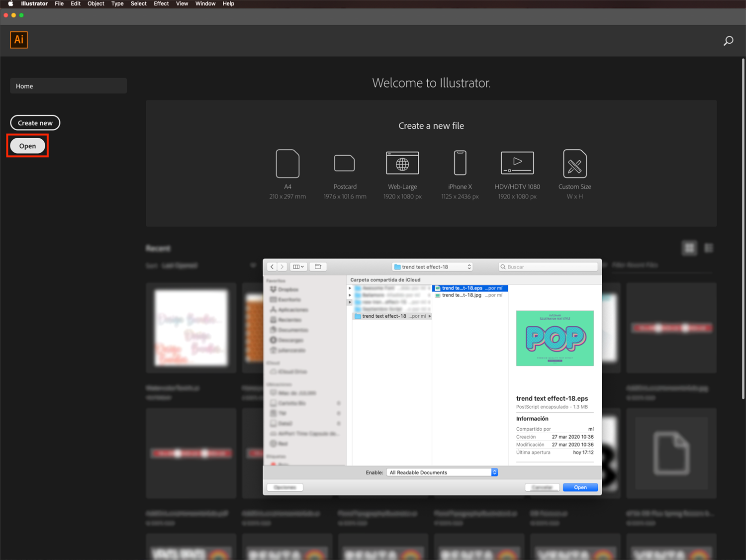746x560 pixels.
Task: Open the Edit menu
Action: coord(76,3)
